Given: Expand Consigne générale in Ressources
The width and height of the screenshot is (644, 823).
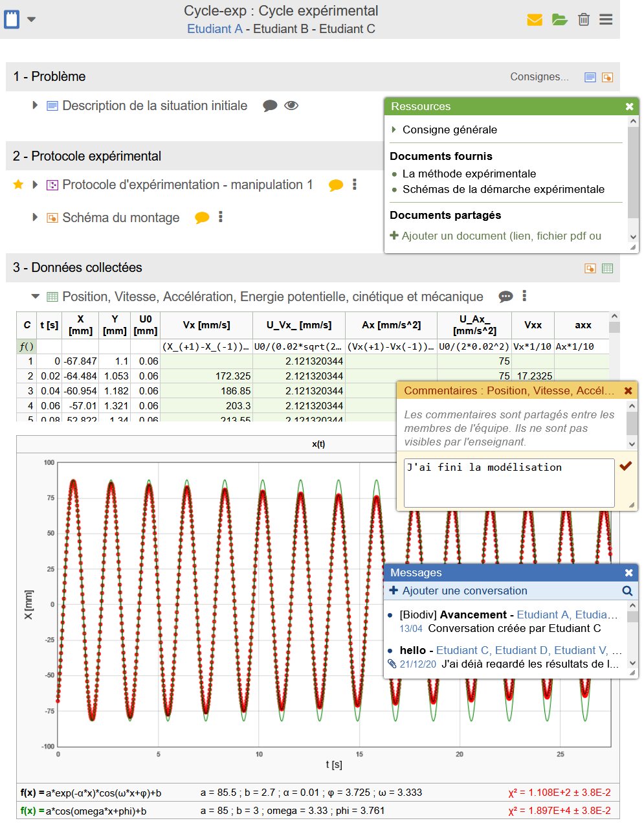Looking at the screenshot, I should point(394,130).
